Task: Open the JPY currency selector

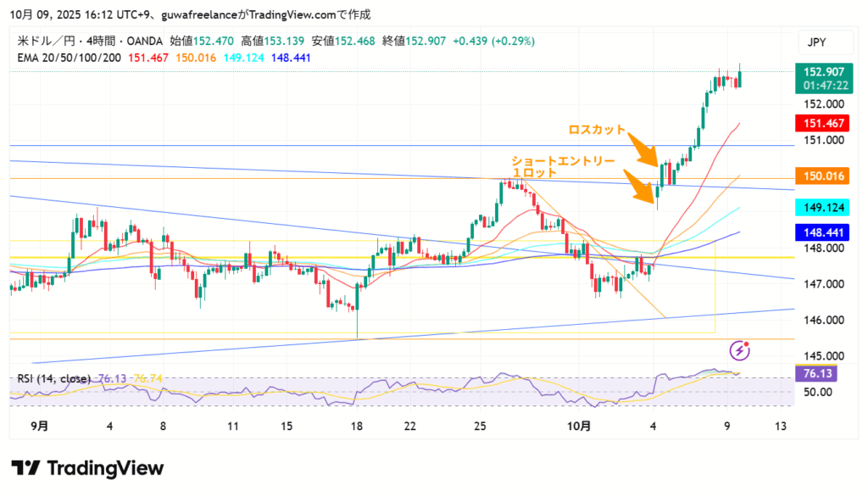Action: 816,42
